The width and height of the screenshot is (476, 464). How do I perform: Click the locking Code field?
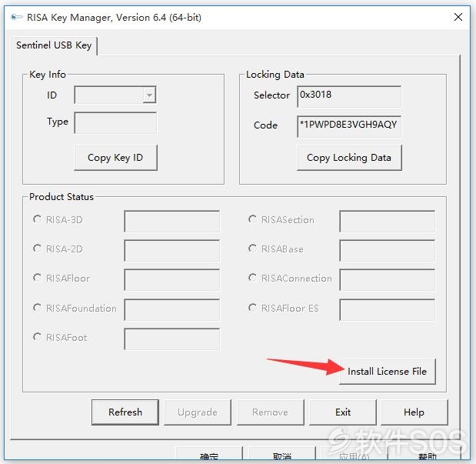(349, 126)
